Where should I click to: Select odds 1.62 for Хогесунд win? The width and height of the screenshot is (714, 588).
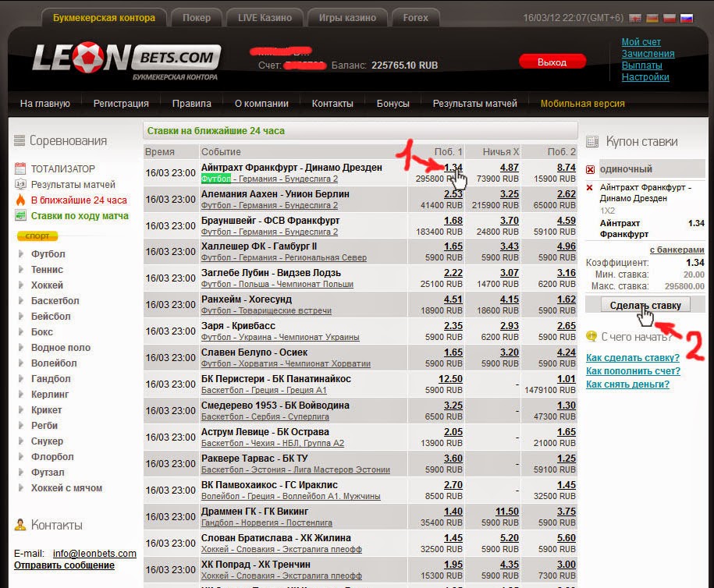pos(566,299)
